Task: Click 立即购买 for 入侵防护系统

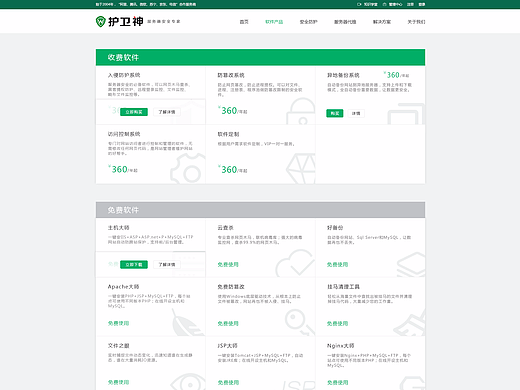Action: [134, 112]
